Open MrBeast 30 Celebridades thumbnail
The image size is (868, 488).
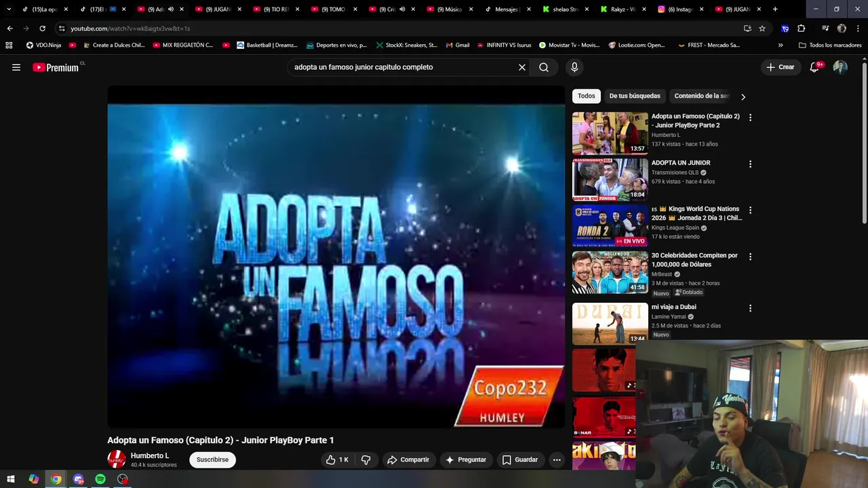[610, 272]
